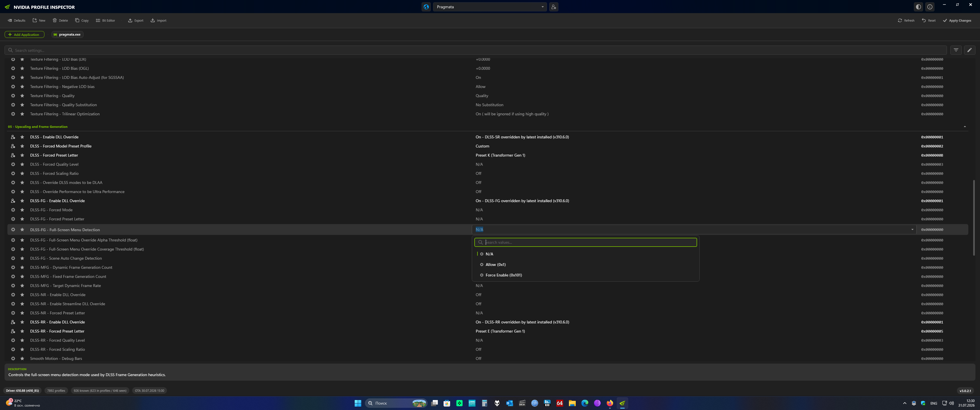980x410 pixels.
Task: Create a profile with the New button
Action: (39, 20)
